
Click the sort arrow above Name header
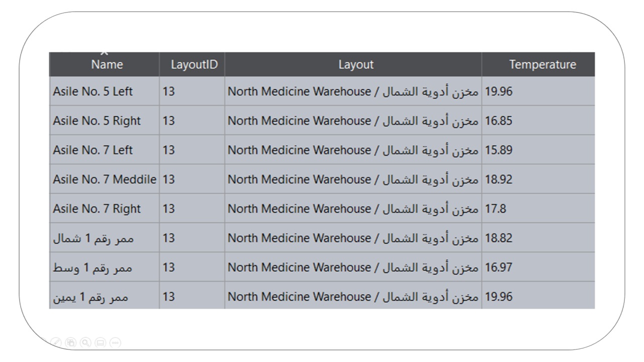104,53
